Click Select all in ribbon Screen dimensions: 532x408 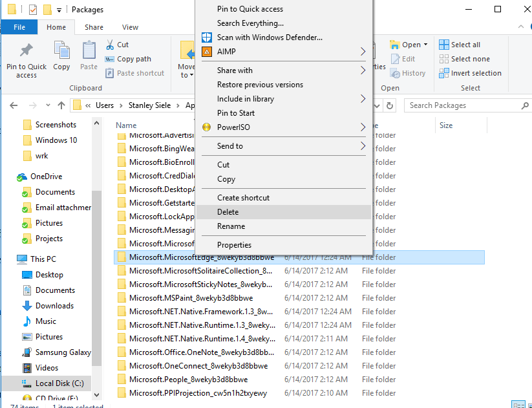[460, 45]
